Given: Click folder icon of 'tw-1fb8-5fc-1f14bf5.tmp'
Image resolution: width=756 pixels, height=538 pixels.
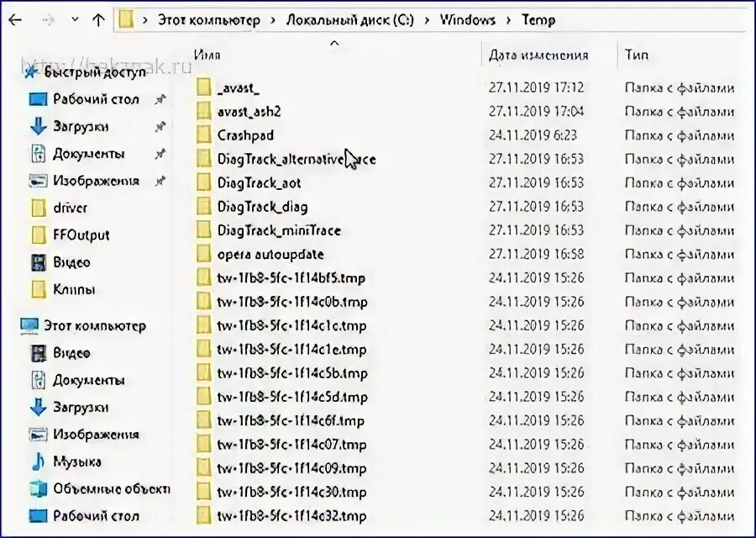Looking at the screenshot, I should click(204, 278).
